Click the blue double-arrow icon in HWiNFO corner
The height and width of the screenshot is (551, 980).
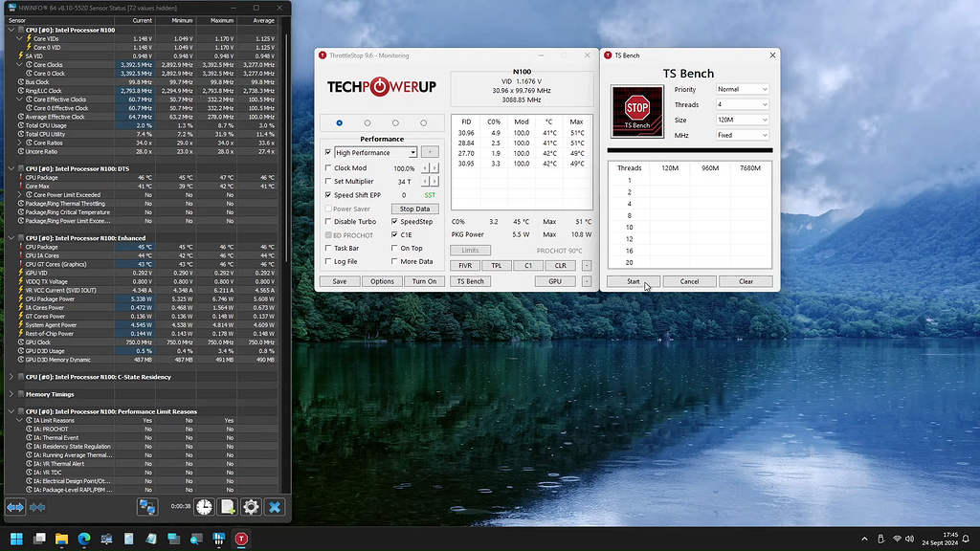(x=13, y=507)
